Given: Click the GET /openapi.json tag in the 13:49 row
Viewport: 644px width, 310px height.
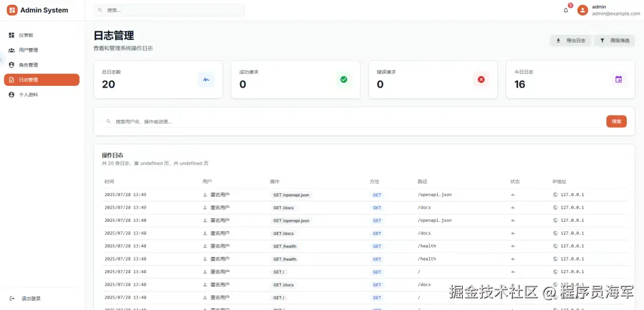Looking at the screenshot, I should click(291, 195).
